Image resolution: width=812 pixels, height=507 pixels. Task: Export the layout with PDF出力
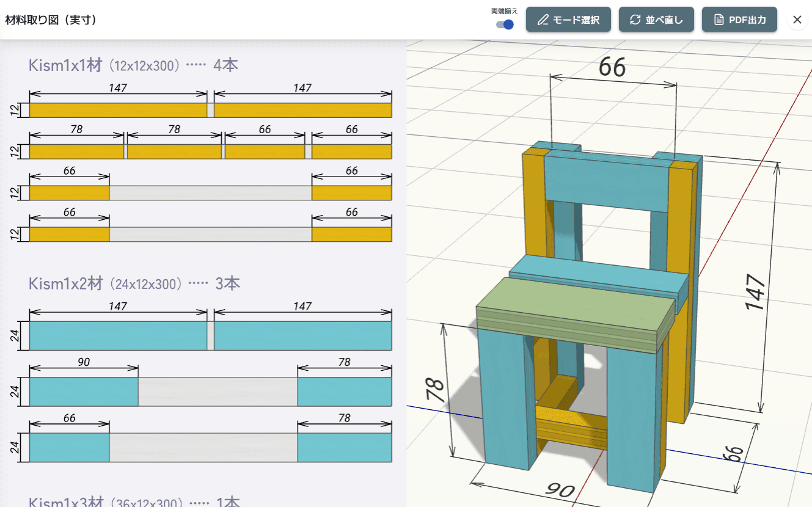(x=739, y=19)
